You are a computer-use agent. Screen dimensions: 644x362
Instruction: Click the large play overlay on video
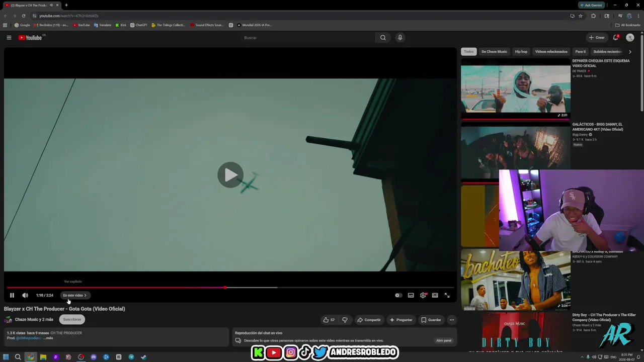coord(230,175)
